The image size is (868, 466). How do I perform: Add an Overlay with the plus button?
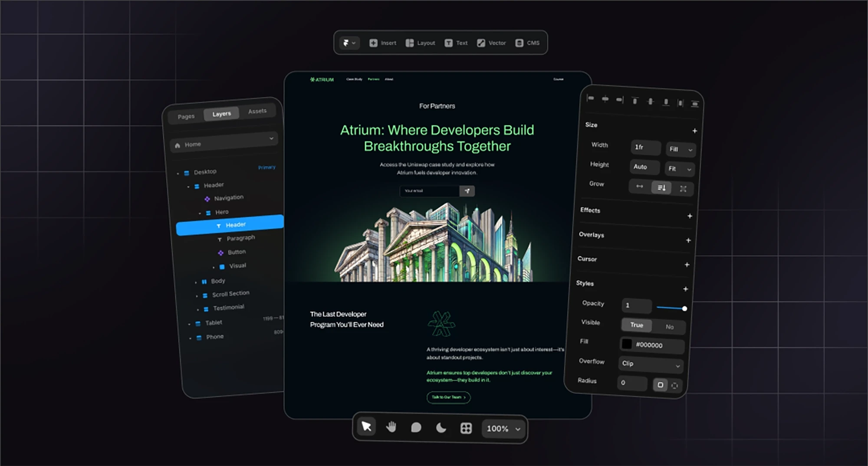coord(688,240)
